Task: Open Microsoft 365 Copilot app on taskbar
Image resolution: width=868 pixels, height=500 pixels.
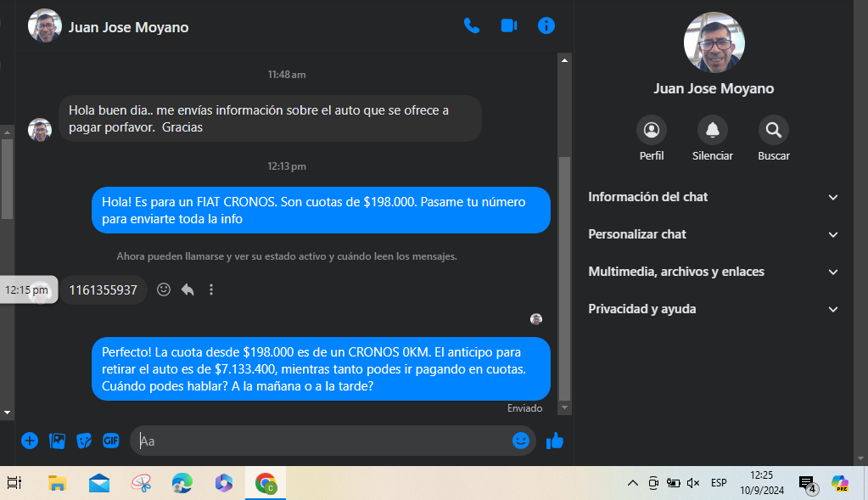Action: [x=224, y=483]
